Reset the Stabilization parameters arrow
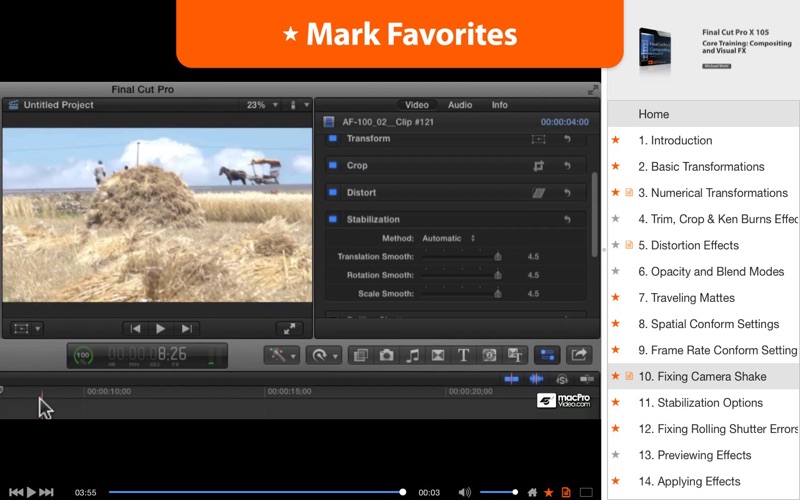The image size is (800, 500). coord(567,219)
